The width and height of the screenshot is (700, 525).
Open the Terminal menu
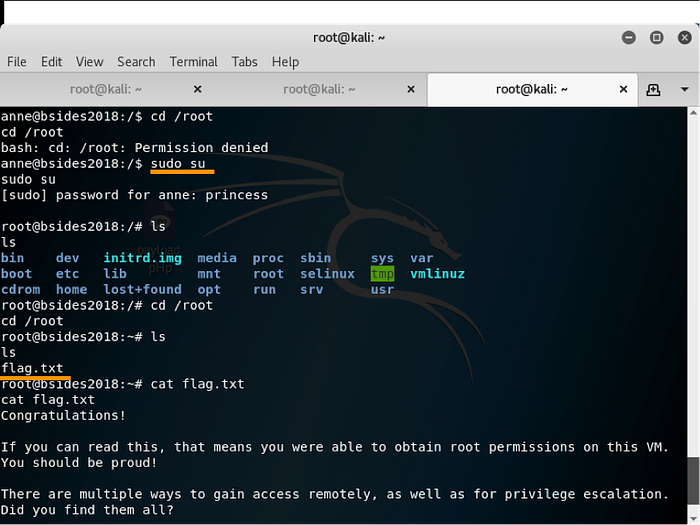tap(193, 61)
